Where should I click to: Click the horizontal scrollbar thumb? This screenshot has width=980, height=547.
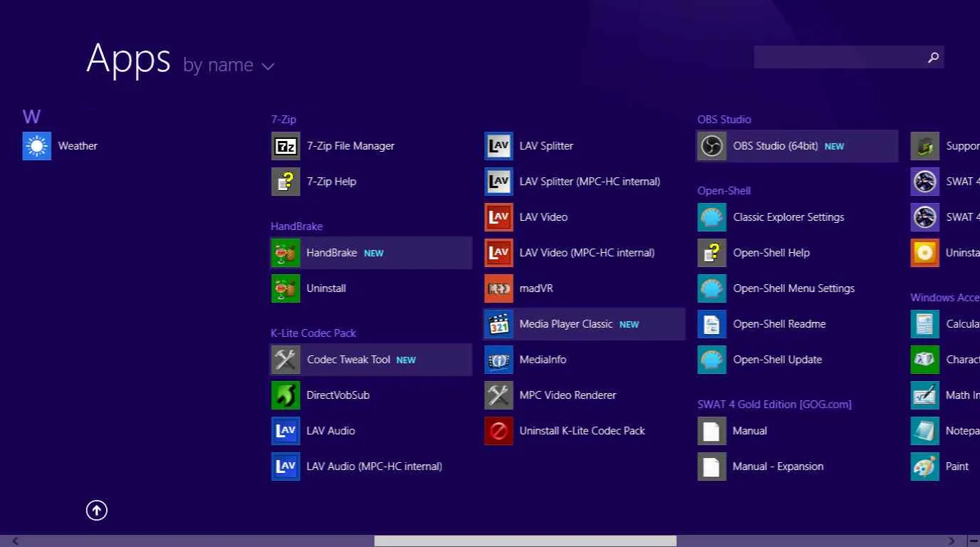click(x=526, y=541)
